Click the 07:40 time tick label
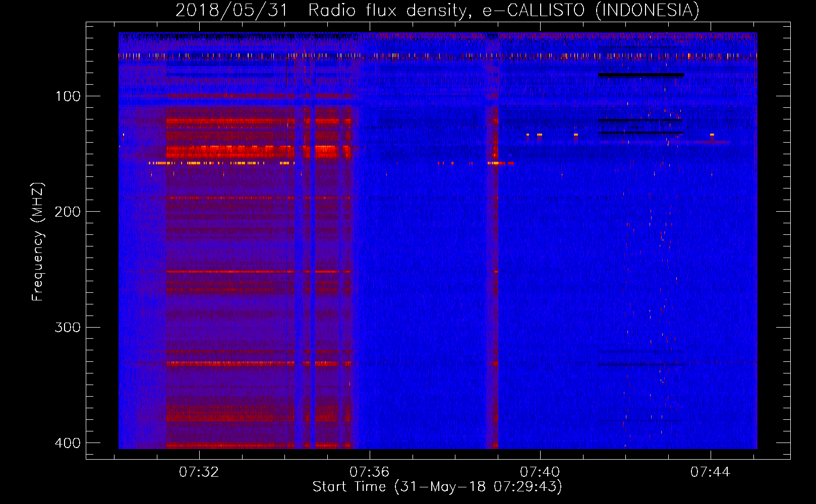Image resolution: width=816 pixels, height=504 pixels. tap(540, 472)
